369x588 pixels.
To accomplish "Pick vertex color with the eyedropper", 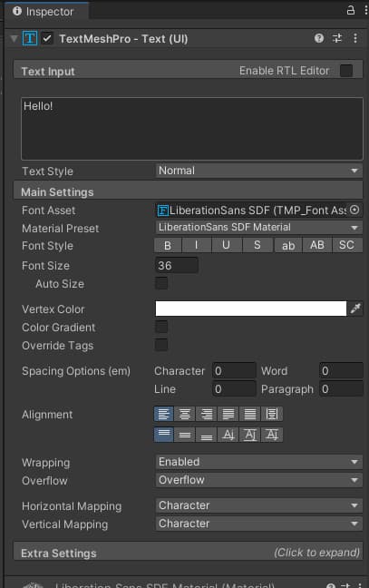I will [355, 309].
